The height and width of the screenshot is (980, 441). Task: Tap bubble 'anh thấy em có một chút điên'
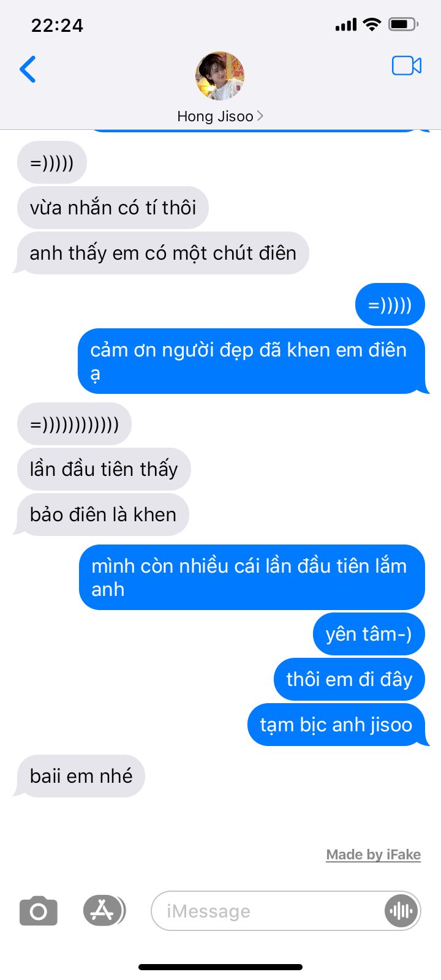click(x=163, y=253)
